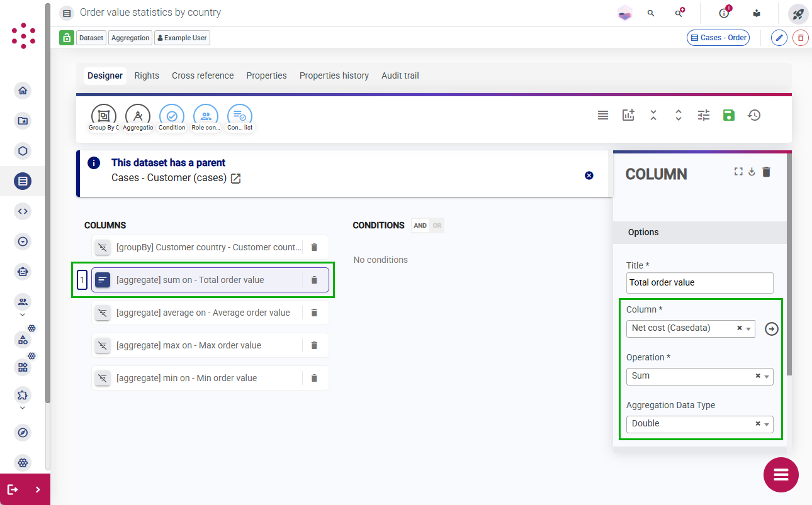Collapse all with inward arrows icon
812x505 pixels.
pos(653,115)
